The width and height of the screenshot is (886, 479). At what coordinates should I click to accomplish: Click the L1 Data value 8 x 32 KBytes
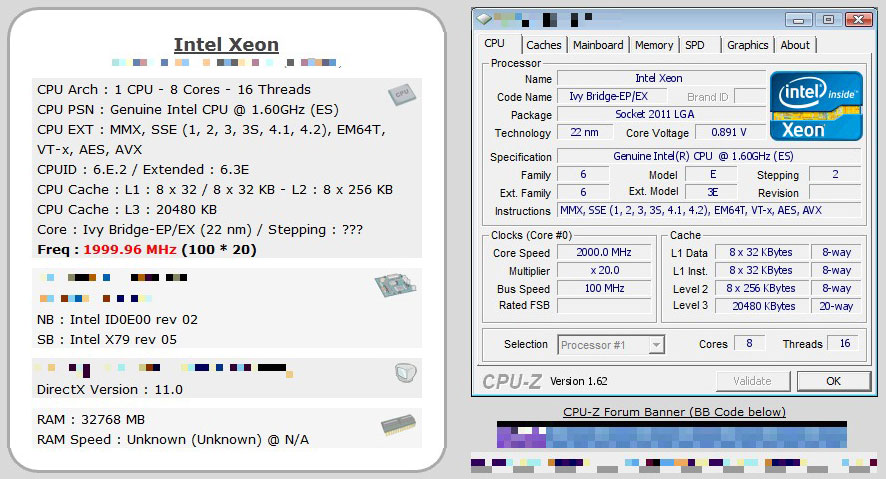click(761, 252)
